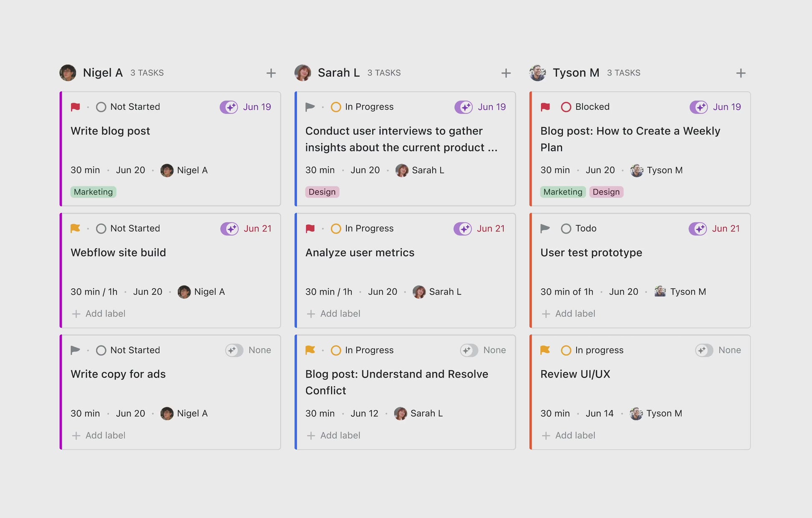The image size is (812, 518).
Task: Add a task to Tyson M's column
Action: coord(740,73)
